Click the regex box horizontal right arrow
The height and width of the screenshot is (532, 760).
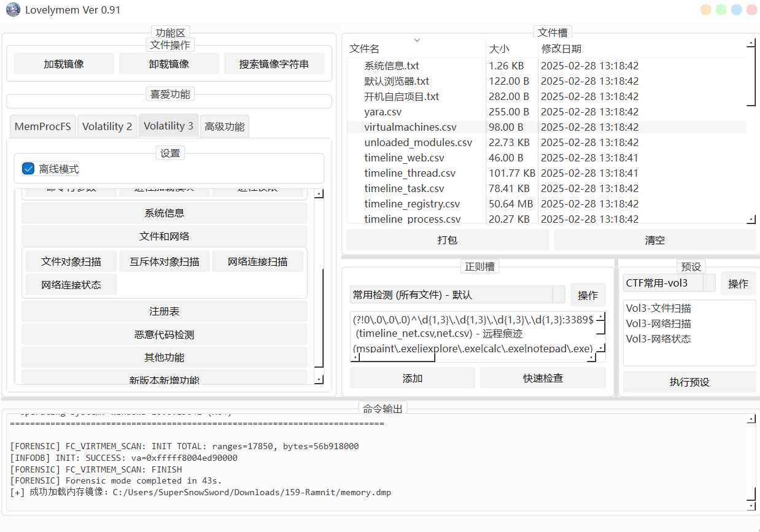point(591,357)
